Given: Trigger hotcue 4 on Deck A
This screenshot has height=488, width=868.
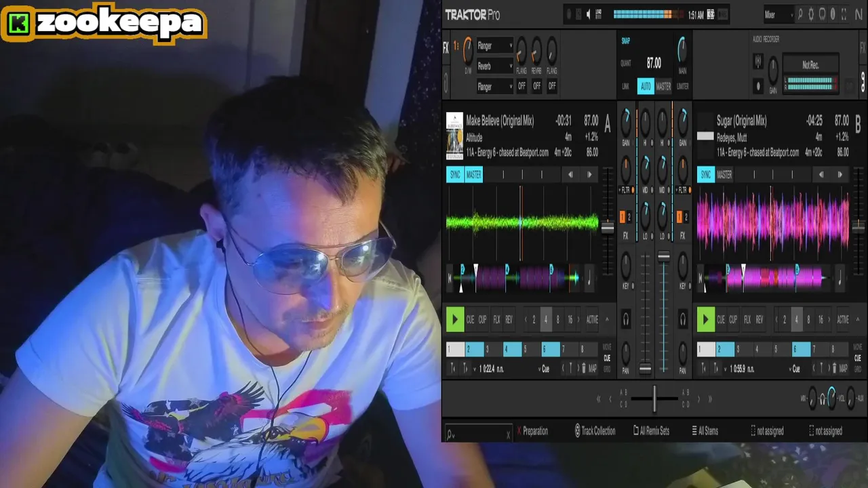Looking at the screenshot, I should click(x=512, y=350).
